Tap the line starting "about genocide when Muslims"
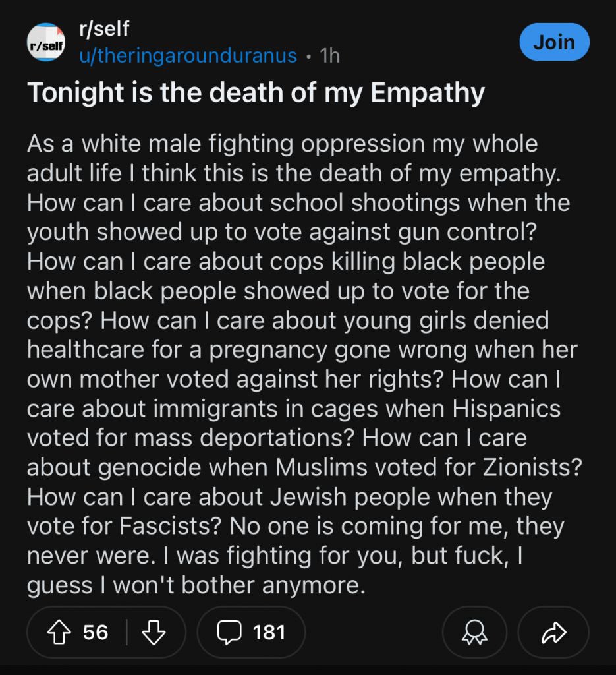Viewport: 616px width, 675px height. pyautogui.click(x=304, y=467)
